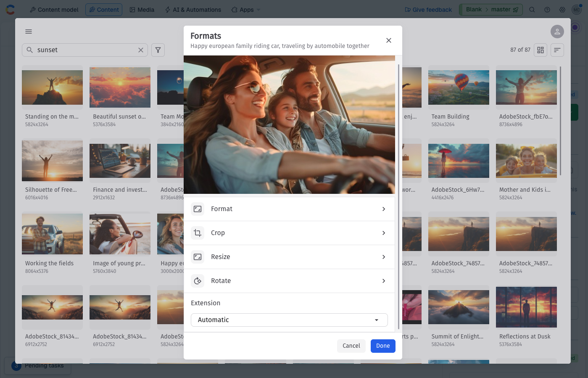Cancel the Formats dialog
Image resolution: width=588 pixels, height=378 pixels.
click(x=351, y=346)
